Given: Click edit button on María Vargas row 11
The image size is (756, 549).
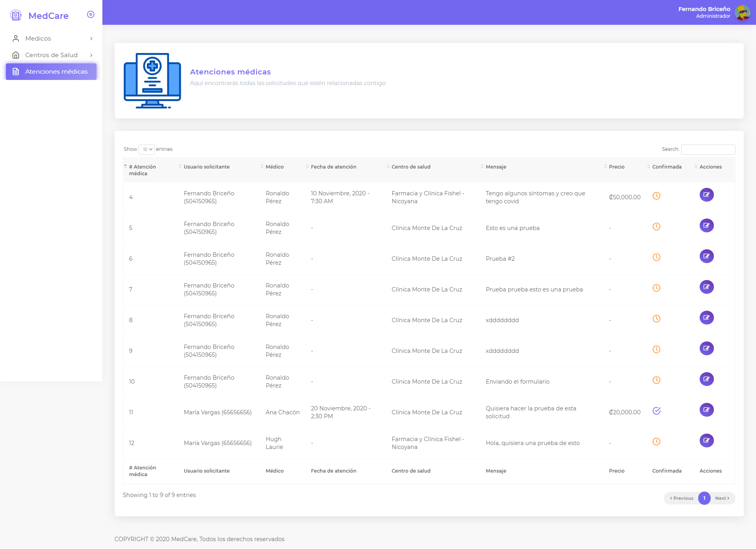Looking at the screenshot, I should point(706,410).
